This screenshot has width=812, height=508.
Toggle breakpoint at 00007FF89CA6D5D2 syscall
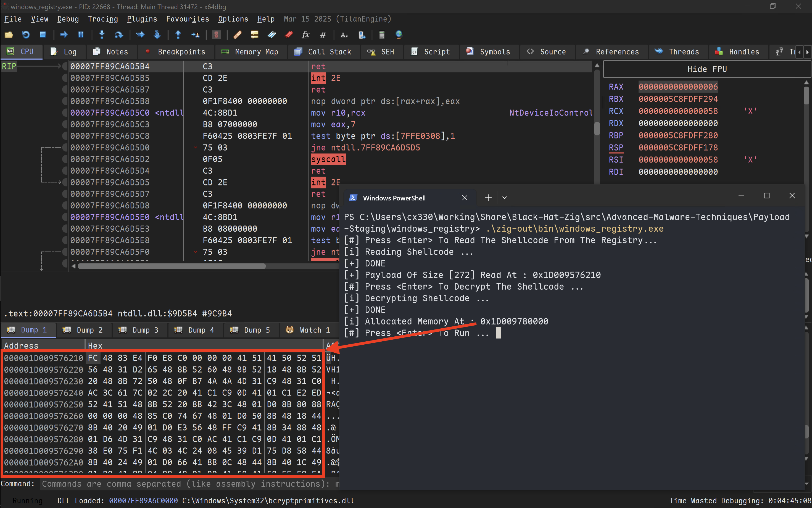click(65, 159)
